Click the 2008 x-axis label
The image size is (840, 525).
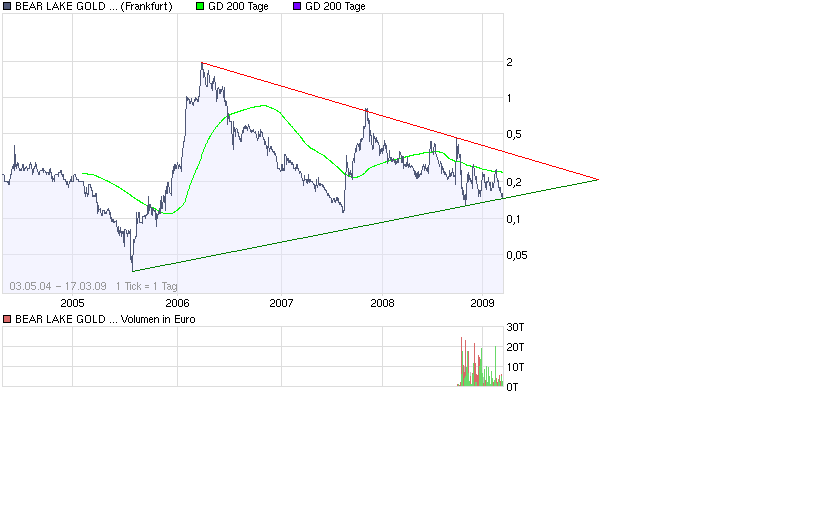(382, 303)
